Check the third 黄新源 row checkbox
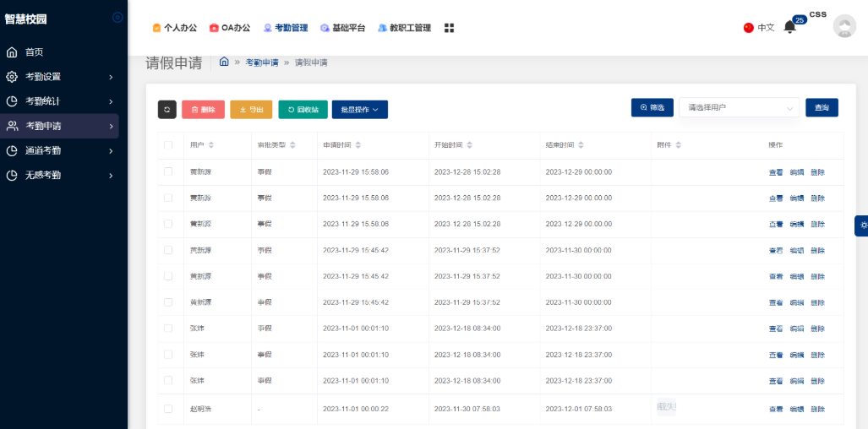This screenshot has height=429, width=868. [168, 224]
